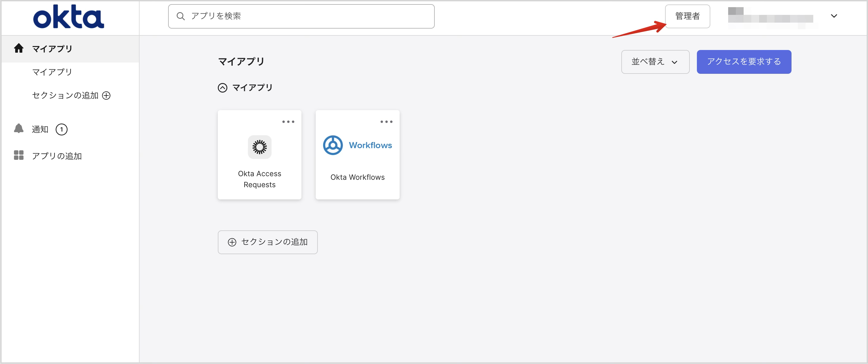Select the home icon in the sidebar
Viewport: 868px width, 364px height.
pos(18,48)
